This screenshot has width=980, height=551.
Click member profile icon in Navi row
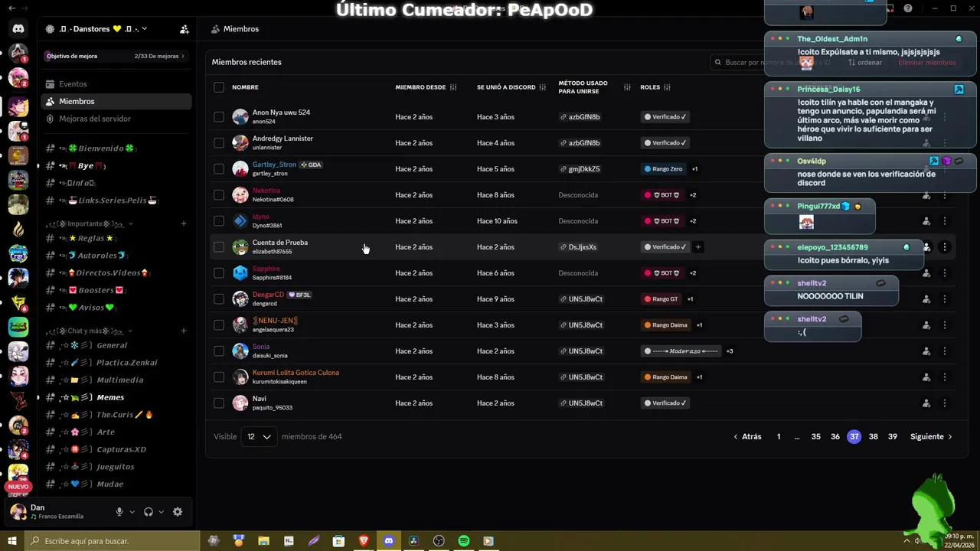926,403
